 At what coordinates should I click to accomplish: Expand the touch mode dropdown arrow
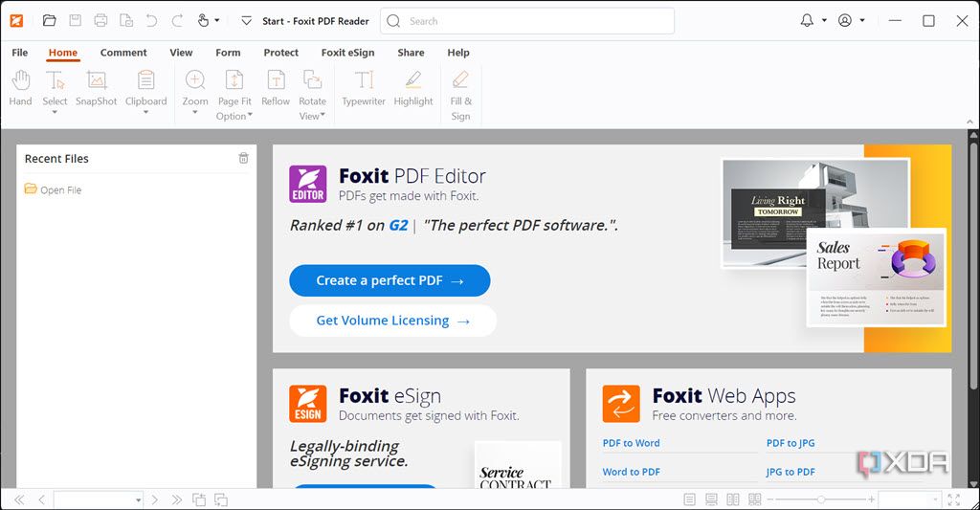tap(217, 21)
